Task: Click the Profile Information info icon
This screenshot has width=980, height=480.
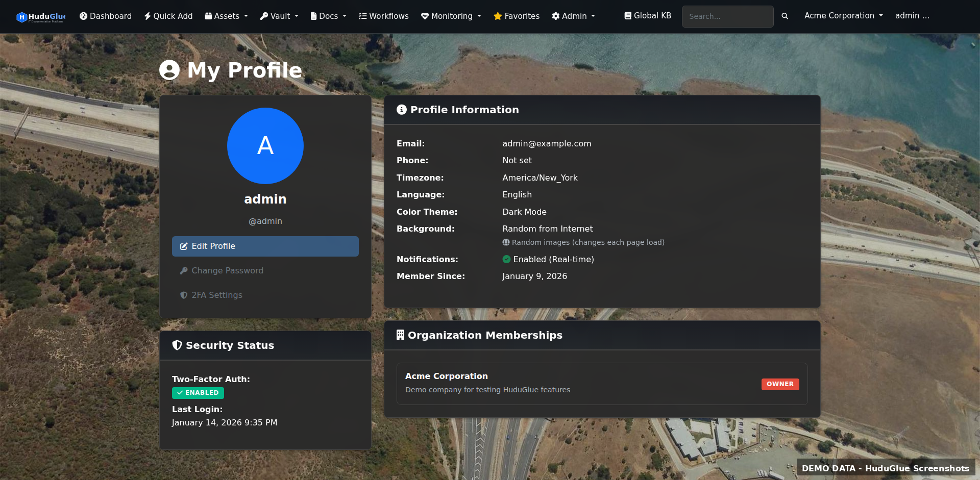Action: (402, 110)
